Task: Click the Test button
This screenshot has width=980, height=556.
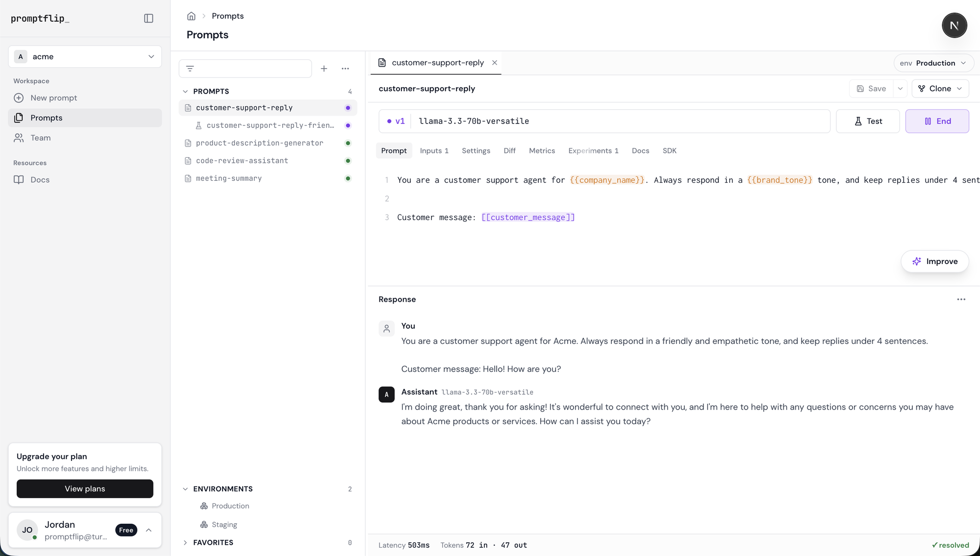Action: tap(868, 121)
